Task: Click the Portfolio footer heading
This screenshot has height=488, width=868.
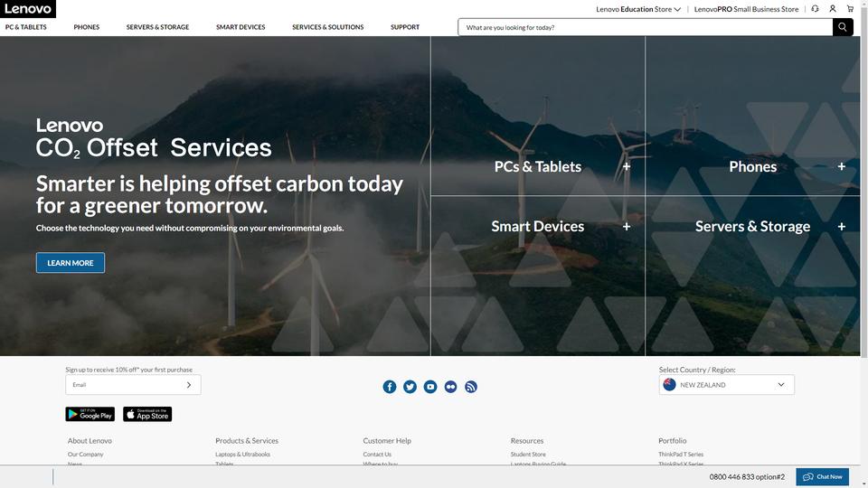Action: 672,441
